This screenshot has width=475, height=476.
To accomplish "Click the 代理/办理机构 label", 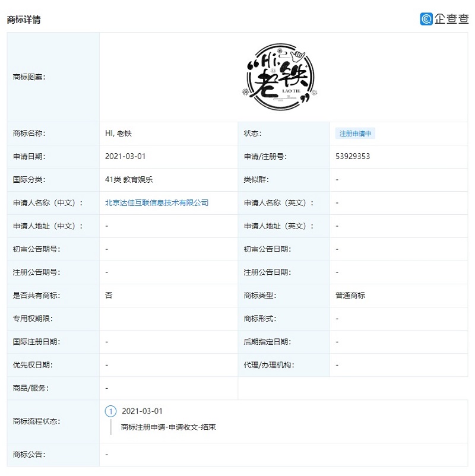I will pos(269,365).
